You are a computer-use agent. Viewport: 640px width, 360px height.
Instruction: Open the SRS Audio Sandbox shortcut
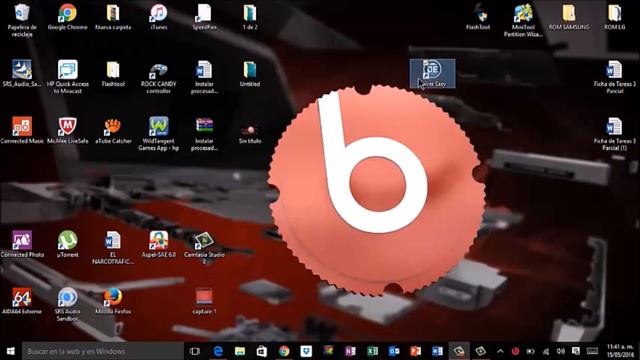point(67,304)
